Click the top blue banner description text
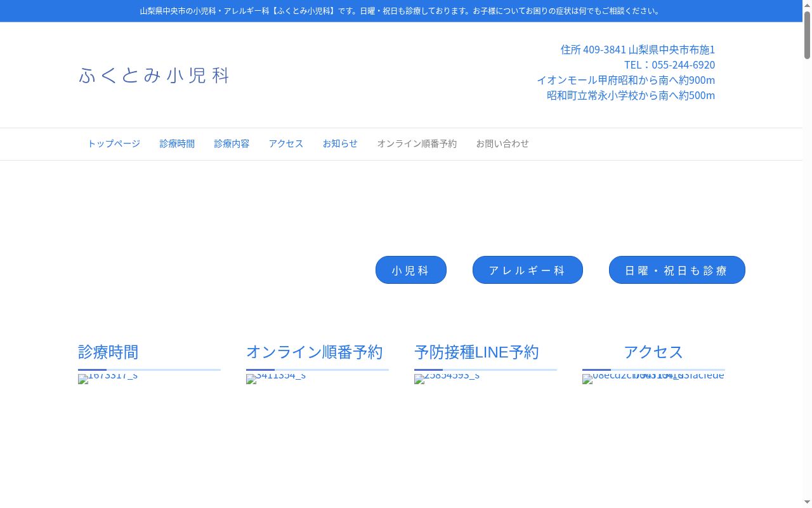Image resolution: width=812 pixels, height=508 pixels. click(x=401, y=11)
